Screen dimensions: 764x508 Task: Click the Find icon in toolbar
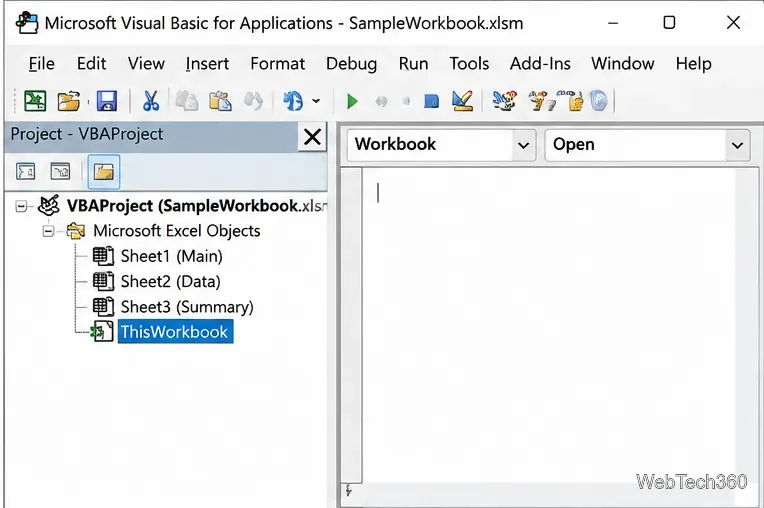pyautogui.click(x=253, y=101)
